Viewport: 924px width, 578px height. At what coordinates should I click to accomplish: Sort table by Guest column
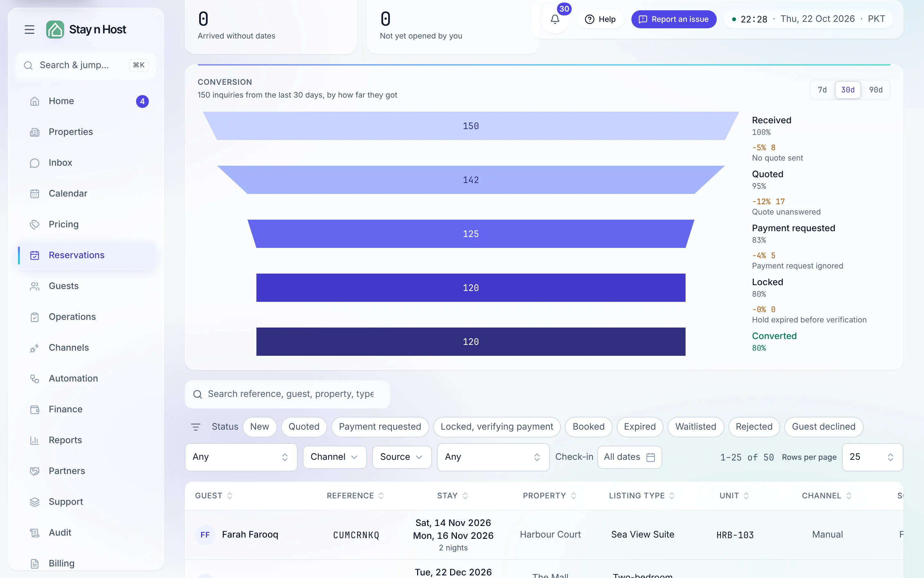(x=214, y=496)
